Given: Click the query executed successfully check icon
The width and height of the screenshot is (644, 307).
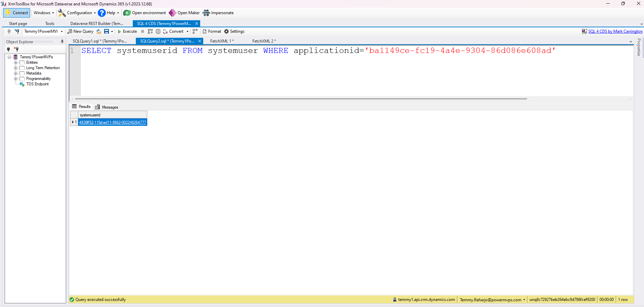Looking at the screenshot, I should click(x=72, y=300).
